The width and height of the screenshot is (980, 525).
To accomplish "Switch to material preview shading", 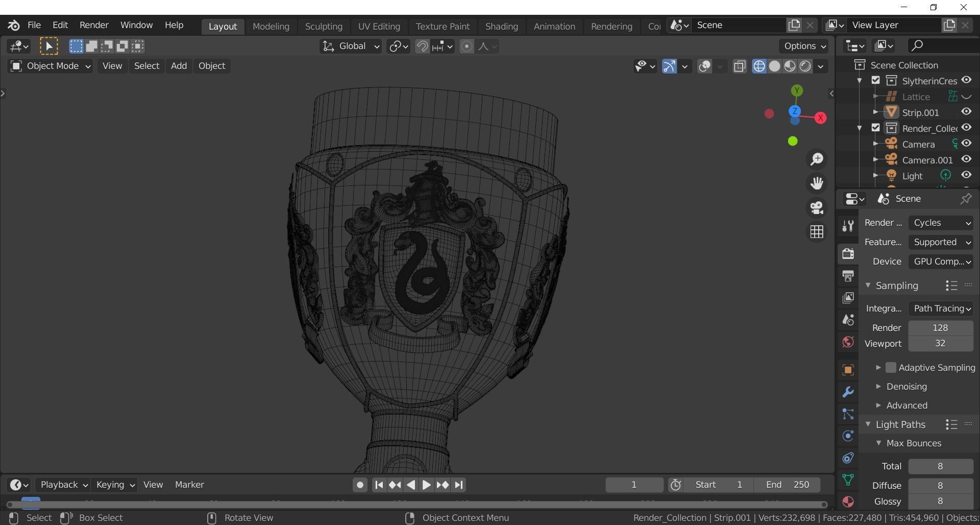I will click(790, 66).
